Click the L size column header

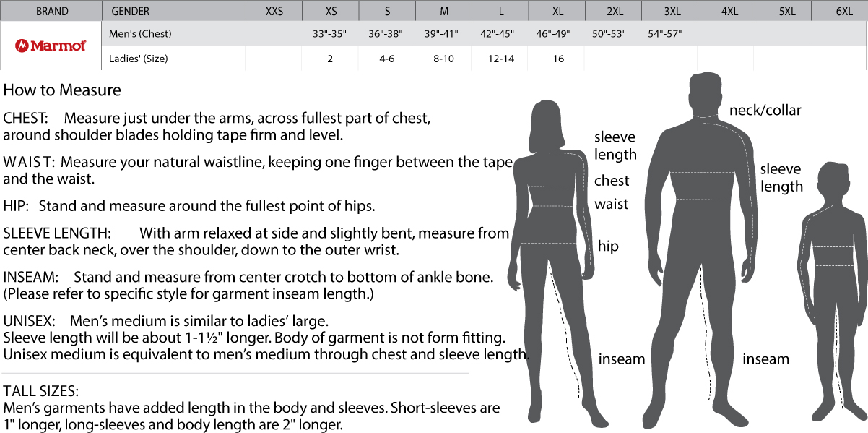point(500,11)
